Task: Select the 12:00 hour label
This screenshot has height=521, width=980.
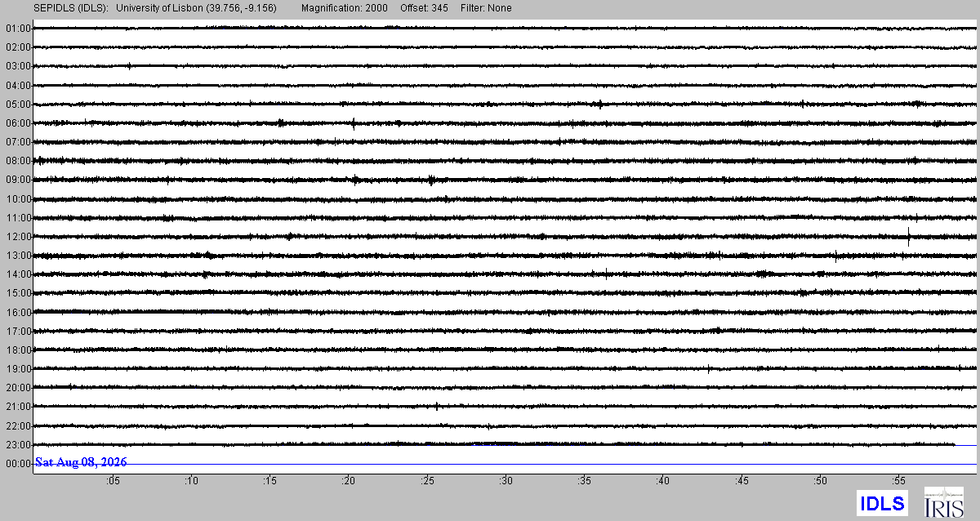Action: [x=18, y=237]
